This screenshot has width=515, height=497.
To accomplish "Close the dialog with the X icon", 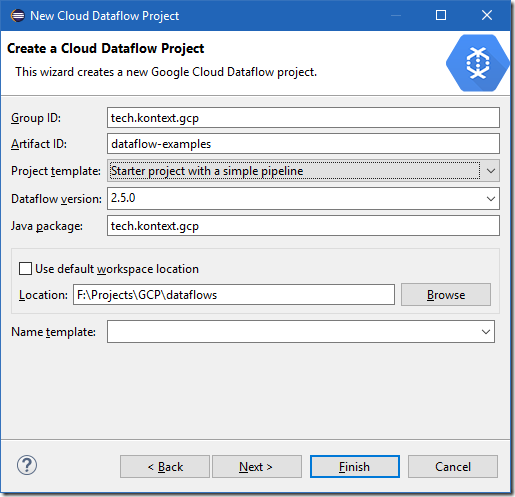I will coord(487,15).
